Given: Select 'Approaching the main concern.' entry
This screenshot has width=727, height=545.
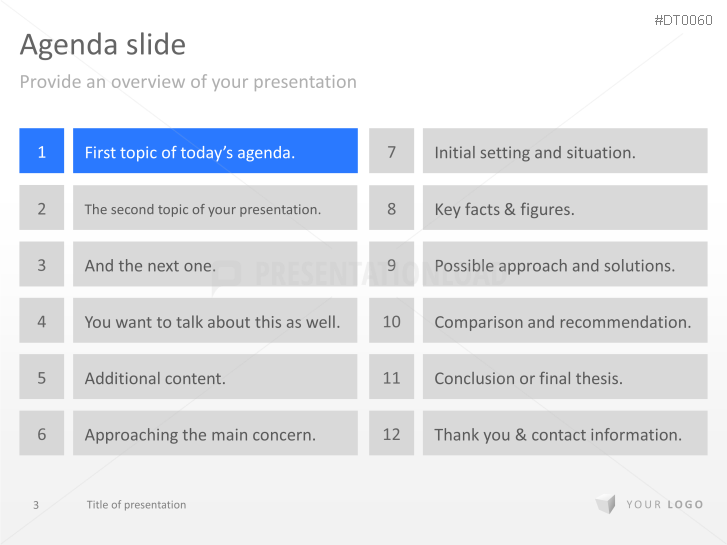Looking at the screenshot, I should pos(215,434).
